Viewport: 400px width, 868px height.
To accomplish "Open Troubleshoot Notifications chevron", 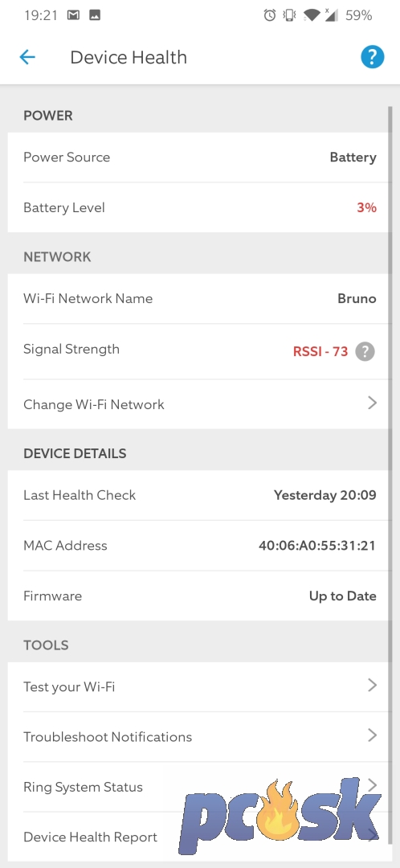I will (x=372, y=735).
